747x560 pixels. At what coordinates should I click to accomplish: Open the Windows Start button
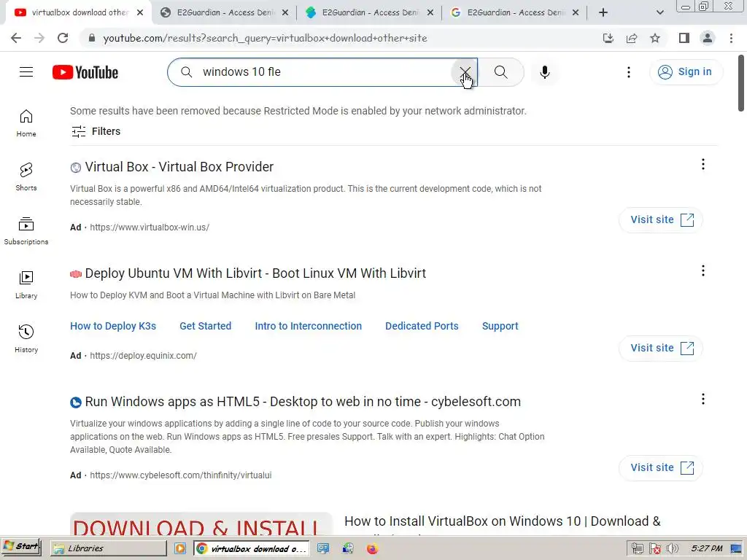(21, 548)
